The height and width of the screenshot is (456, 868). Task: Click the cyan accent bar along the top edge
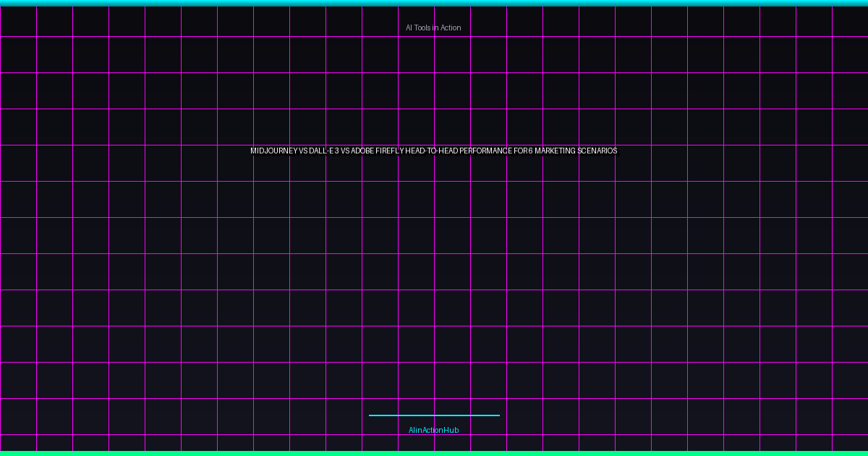[x=434, y=3]
